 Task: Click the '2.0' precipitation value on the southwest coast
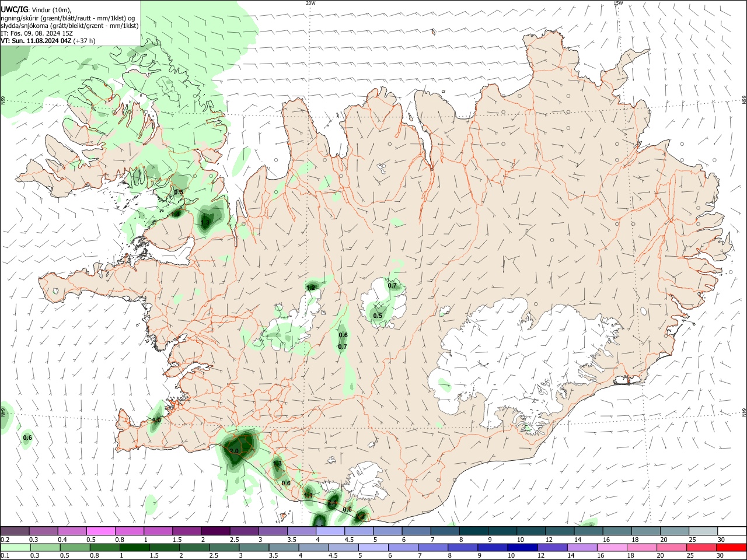pyautogui.click(x=233, y=451)
